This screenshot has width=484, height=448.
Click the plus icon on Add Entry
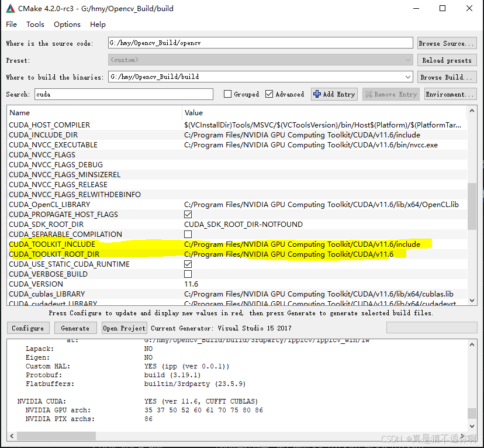(317, 94)
